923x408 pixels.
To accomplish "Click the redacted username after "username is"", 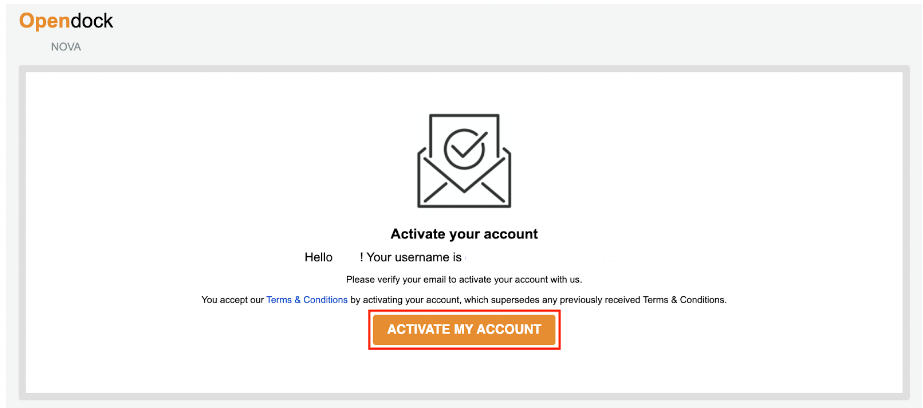I will click(539, 257).
